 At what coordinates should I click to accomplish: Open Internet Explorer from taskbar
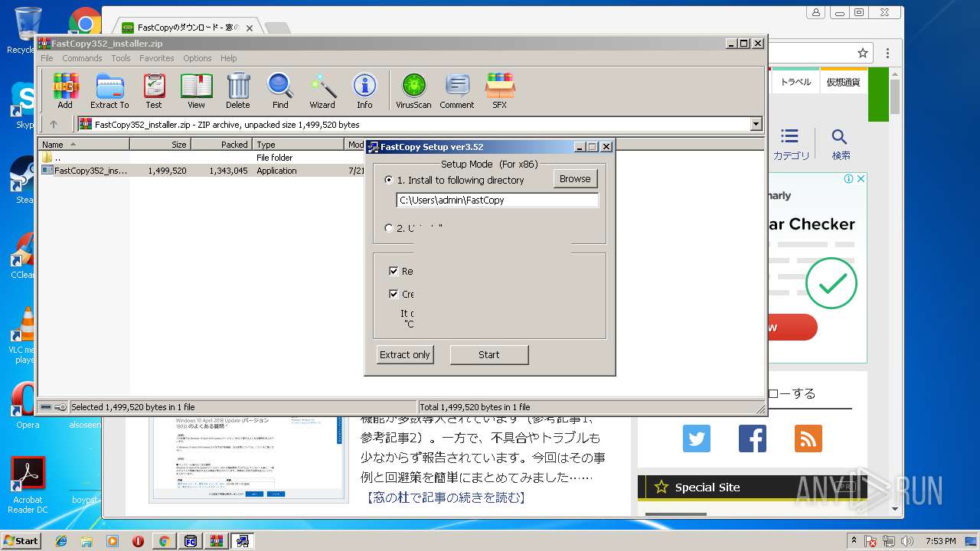61,541
